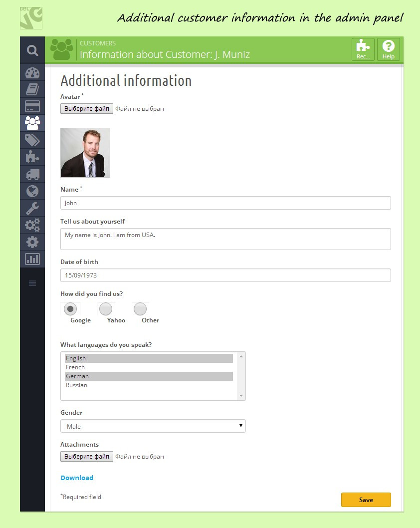420x528 pixels.
Task: Open the Localization globe icon
Action: pyautogui.click(x=32, y=191)
